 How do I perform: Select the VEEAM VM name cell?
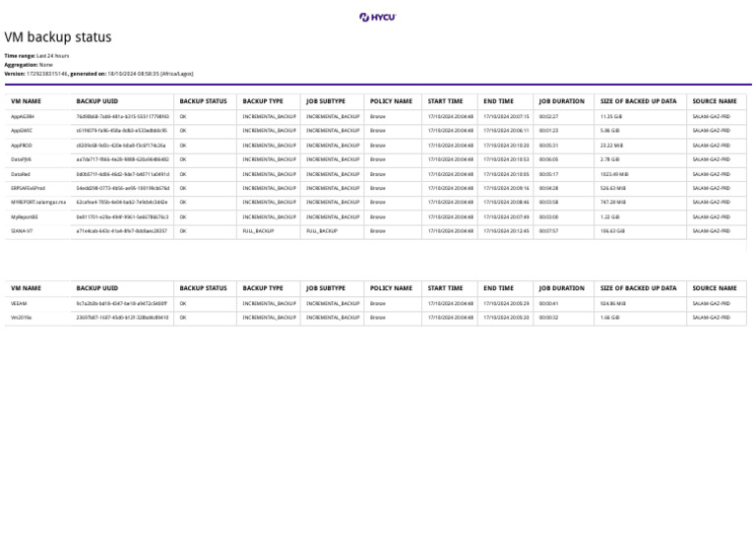tap(19, 304)
